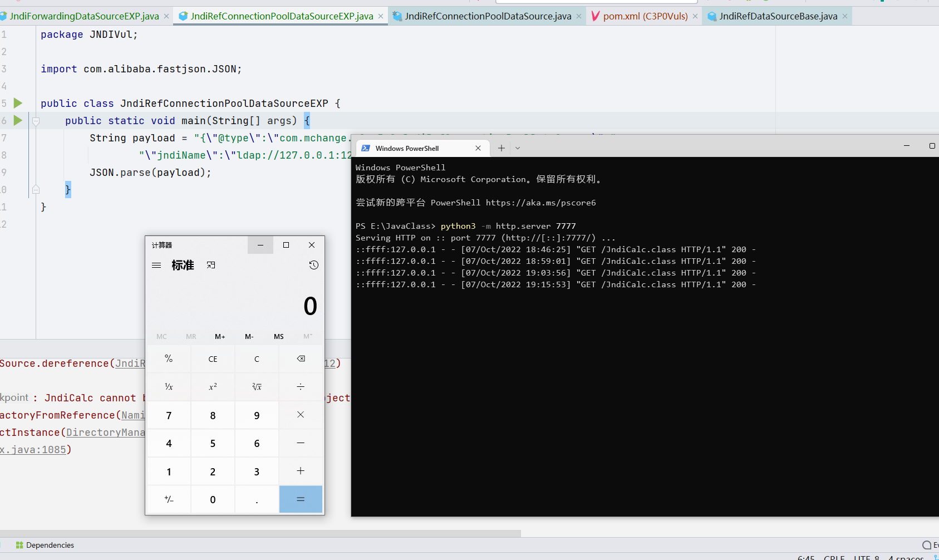Click the PowerShell icon in the terminal tab
This screenshot has width=939, height=560.
tap(366, 148)
